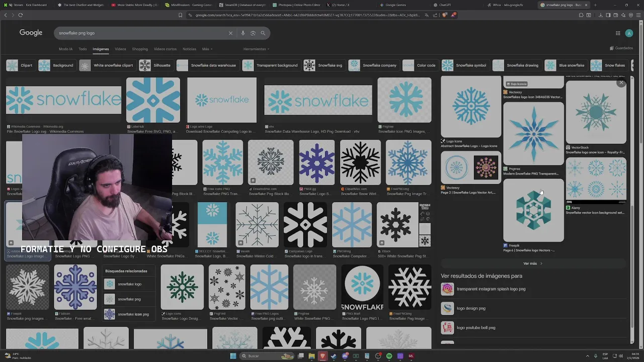
Task: Select the Transparent background filter chip
Action: [x=271, y=65]
